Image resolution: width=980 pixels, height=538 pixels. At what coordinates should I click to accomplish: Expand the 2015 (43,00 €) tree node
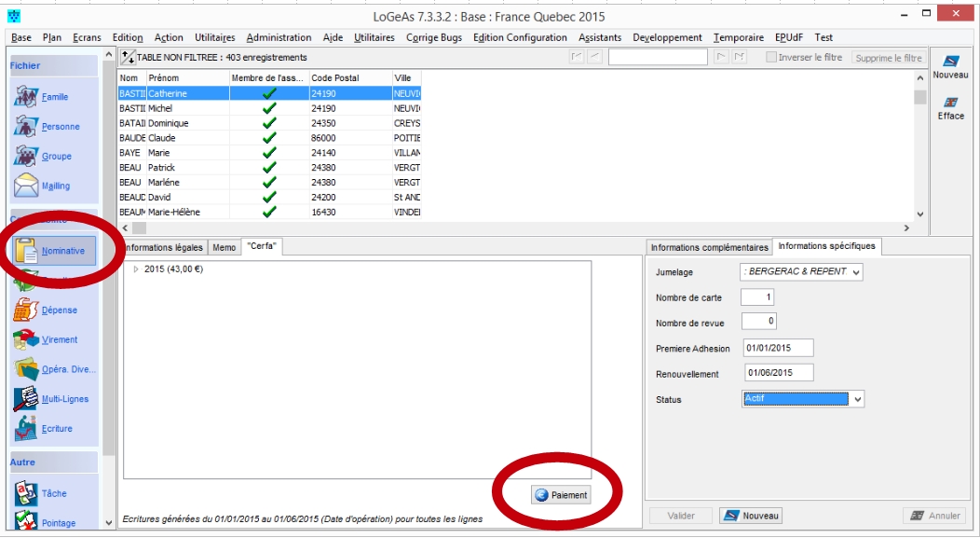pos(136,269)
